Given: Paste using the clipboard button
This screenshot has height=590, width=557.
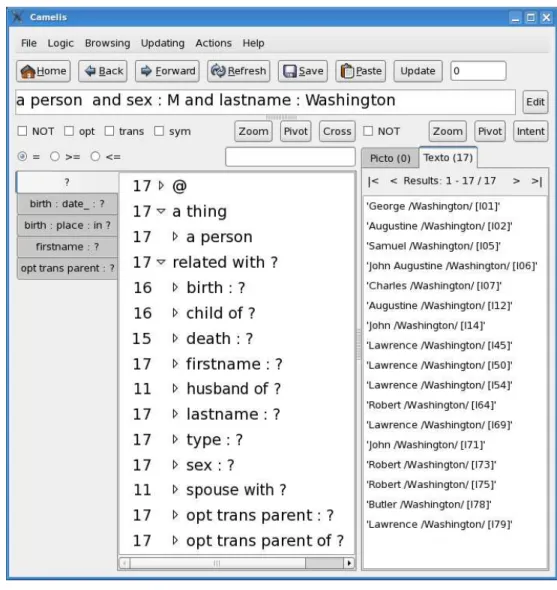Looking at the screenshot, I should [x=361, y=71].
